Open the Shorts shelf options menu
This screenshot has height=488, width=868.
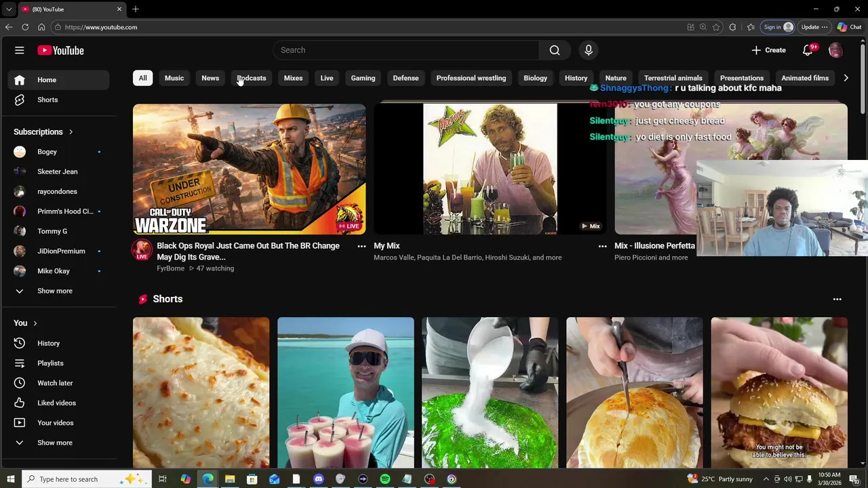click(x=837, y=299)
